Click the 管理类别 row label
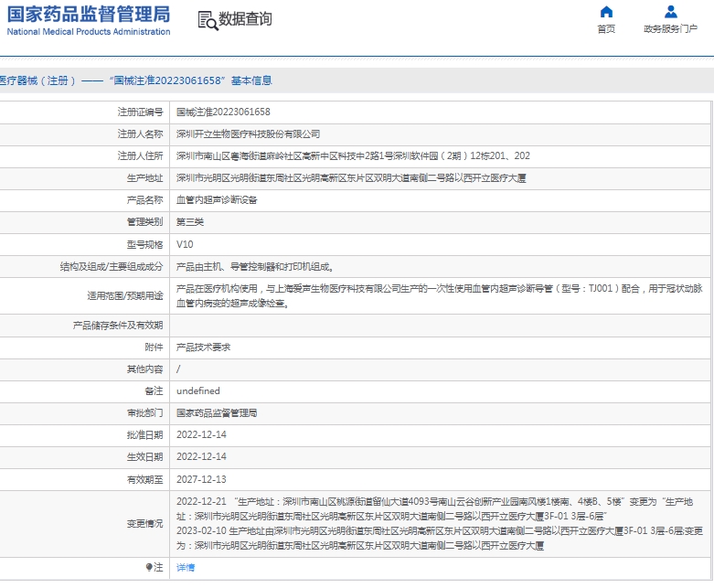Image resolution: width=714 pixels, height=588 pixels. (x=144, y=222)
